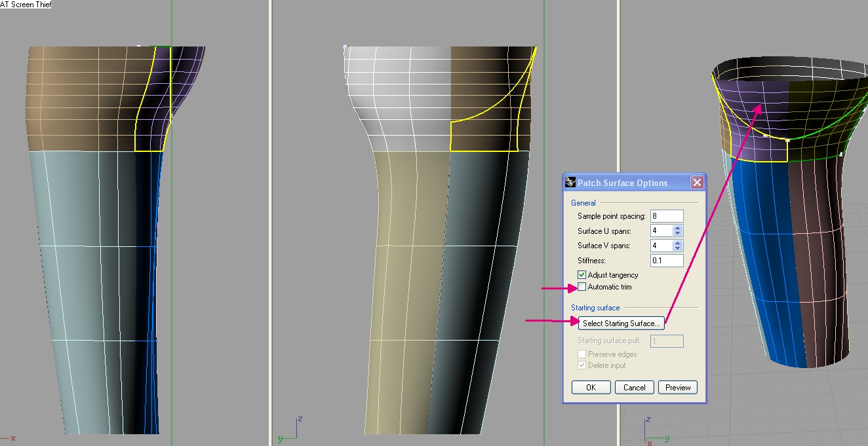Close the Patch Surface Options dialog
The image size is (868, 446).
[697, 183]
